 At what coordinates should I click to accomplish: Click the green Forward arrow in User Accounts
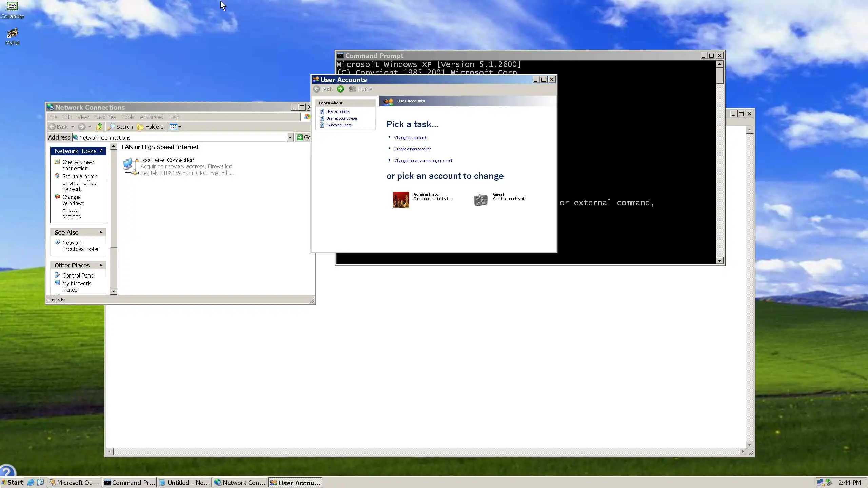point(340,89)
